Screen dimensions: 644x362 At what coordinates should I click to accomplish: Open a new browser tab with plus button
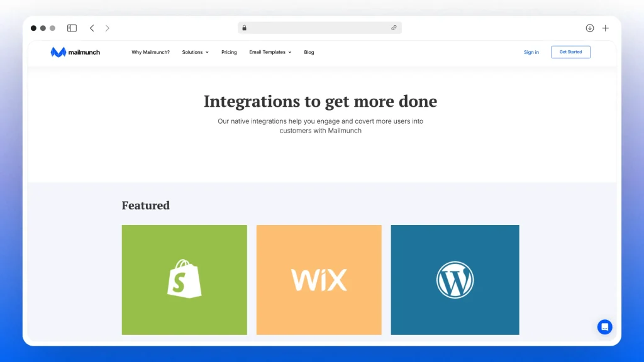click(605, 28)
